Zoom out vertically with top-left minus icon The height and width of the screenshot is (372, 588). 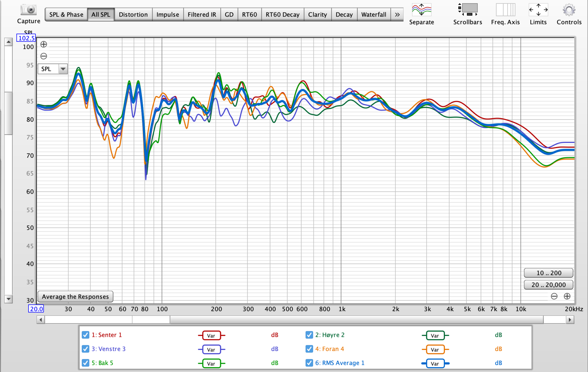(x=44, y=56)
